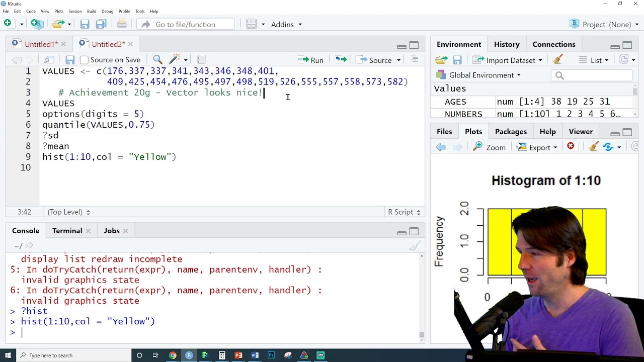Open the Tools menu
This screenshot has width=644, height=362.
click(x=140, y=11)
